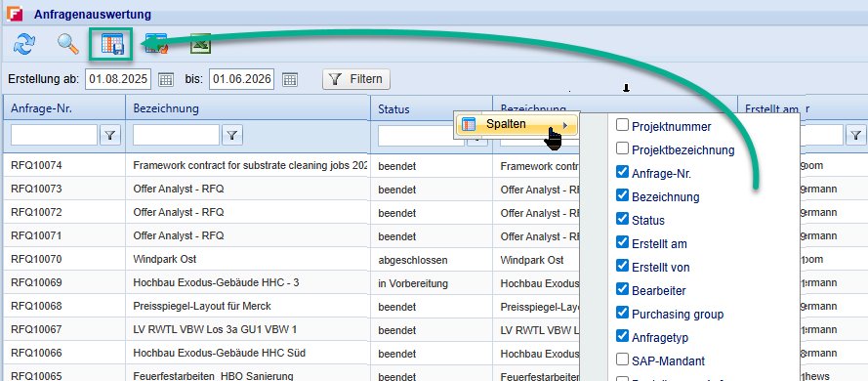Uncheck the Bearbeiter column
868x381 pixels.
(622, 289)
